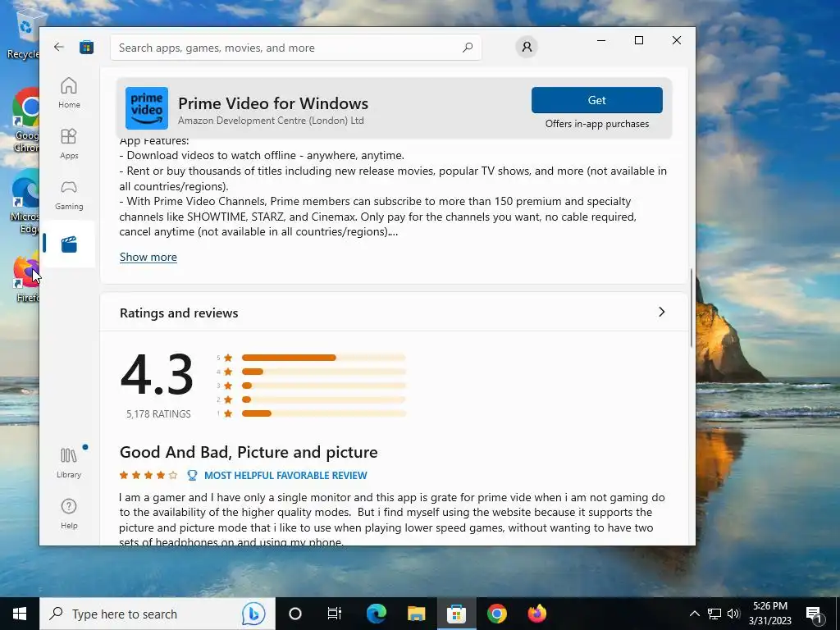Open the Gaming section in sidebar

point(69,194)
